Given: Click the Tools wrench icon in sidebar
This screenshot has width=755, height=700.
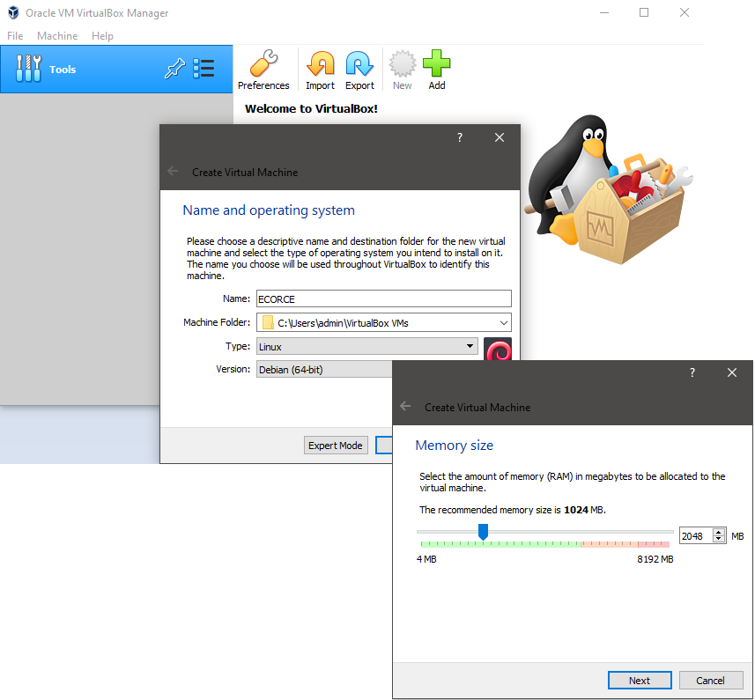Looking at the screenshot, I should coord(29,70).
